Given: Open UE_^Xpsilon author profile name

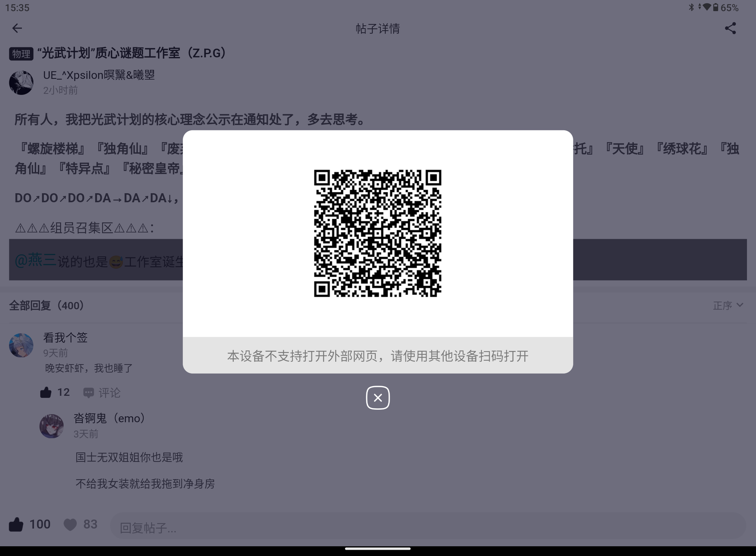Looking at the screenshot, I should coord(99,75).
